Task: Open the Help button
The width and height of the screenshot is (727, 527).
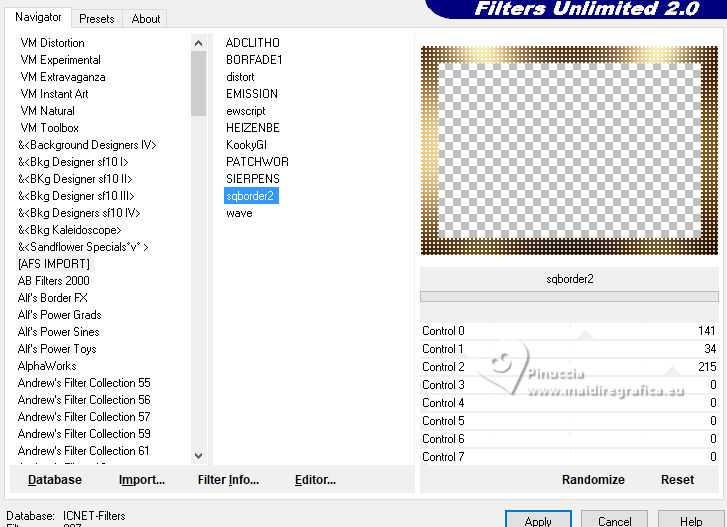Action: [690, 521]
